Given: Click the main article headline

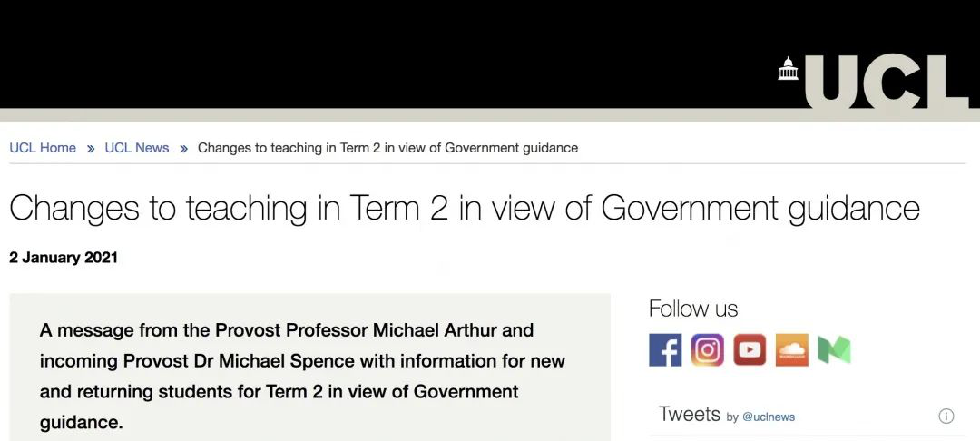Looking at the screenshot, I should pyautogui.click(x=465, y=208).
